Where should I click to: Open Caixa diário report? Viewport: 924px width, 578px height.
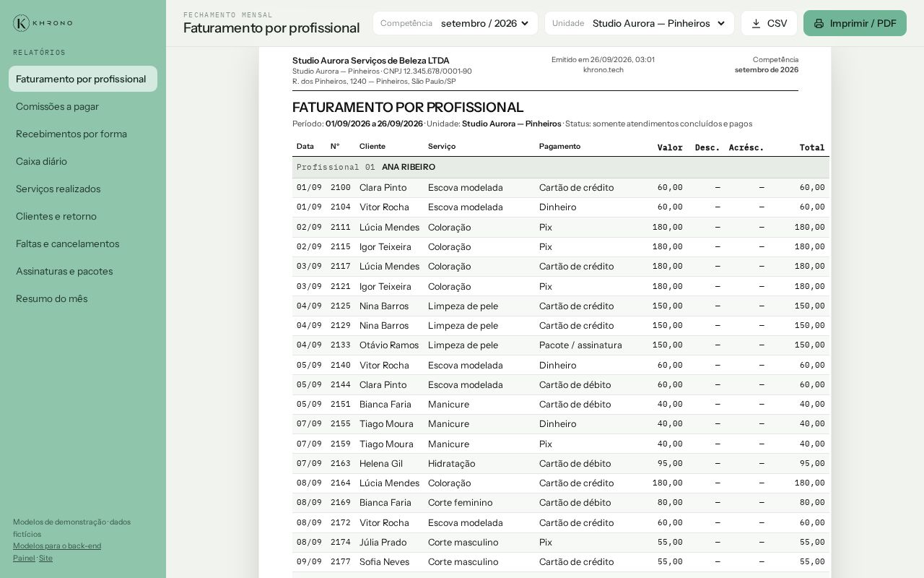(x=83, y=161)
